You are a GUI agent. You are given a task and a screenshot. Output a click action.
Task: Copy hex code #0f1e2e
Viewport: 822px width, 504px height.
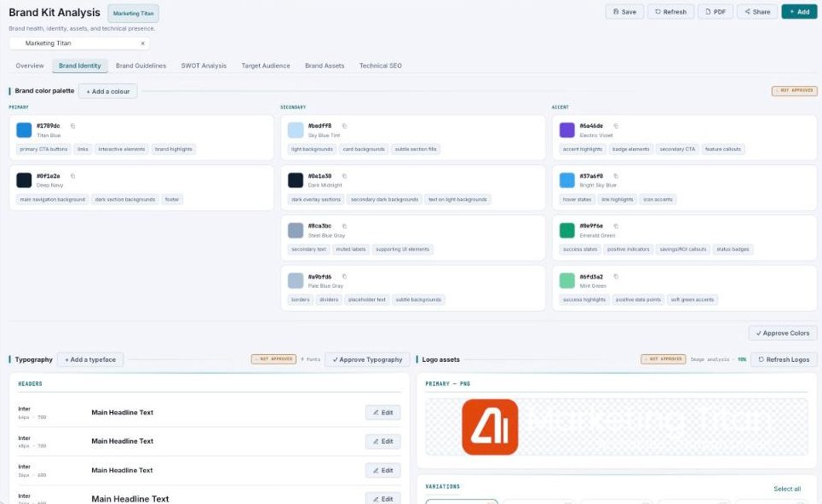coord(73,176)
